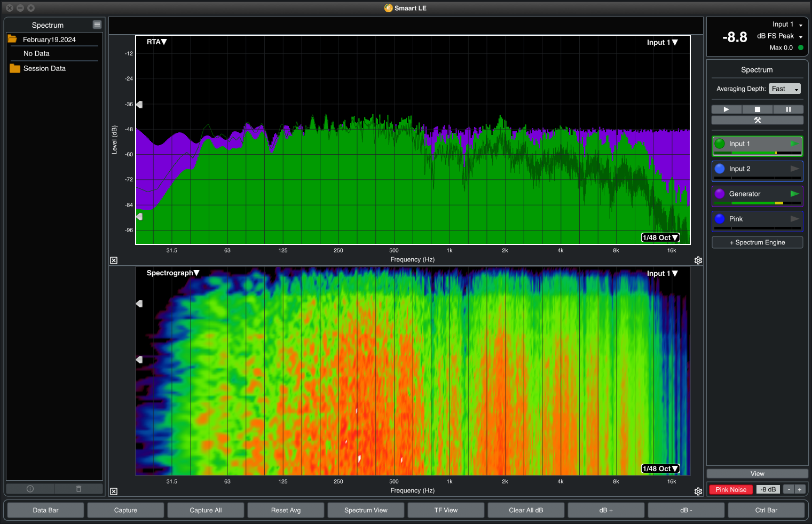Open RTA graph type dropdown
812x524 pixels.
[157, 42]
